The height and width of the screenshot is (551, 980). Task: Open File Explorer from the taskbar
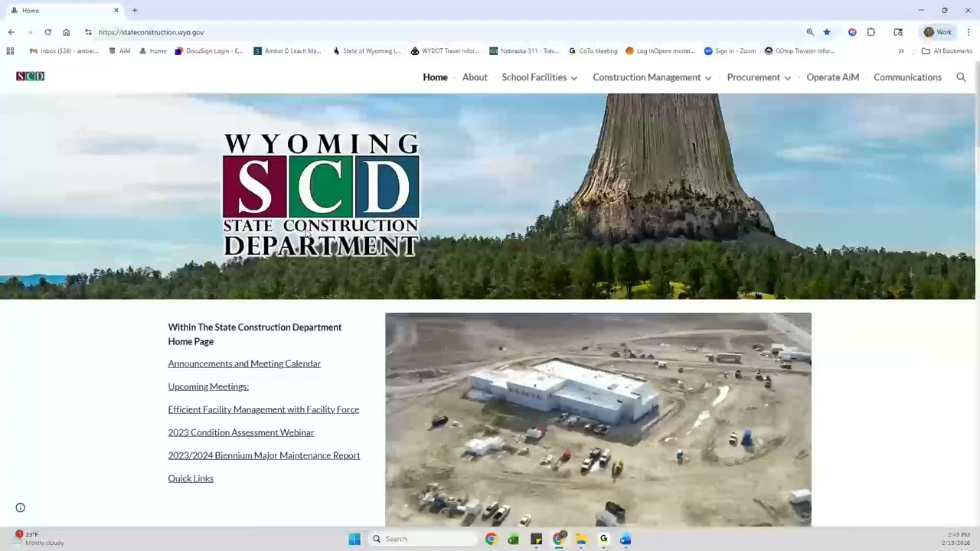581,539
